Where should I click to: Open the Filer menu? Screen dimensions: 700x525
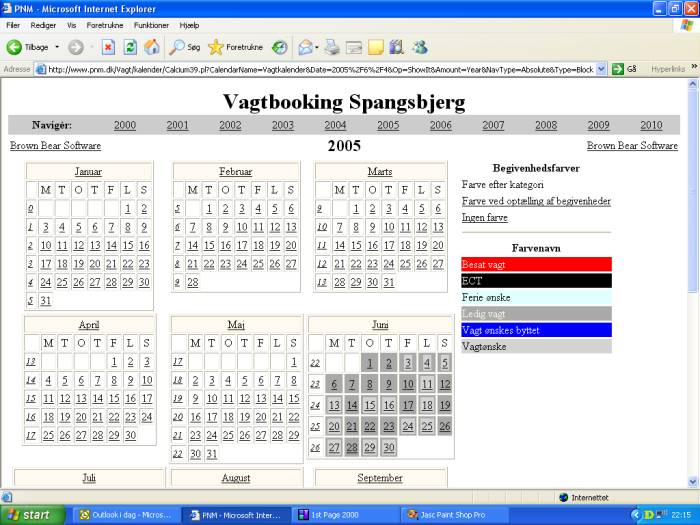tap(13, 25)
